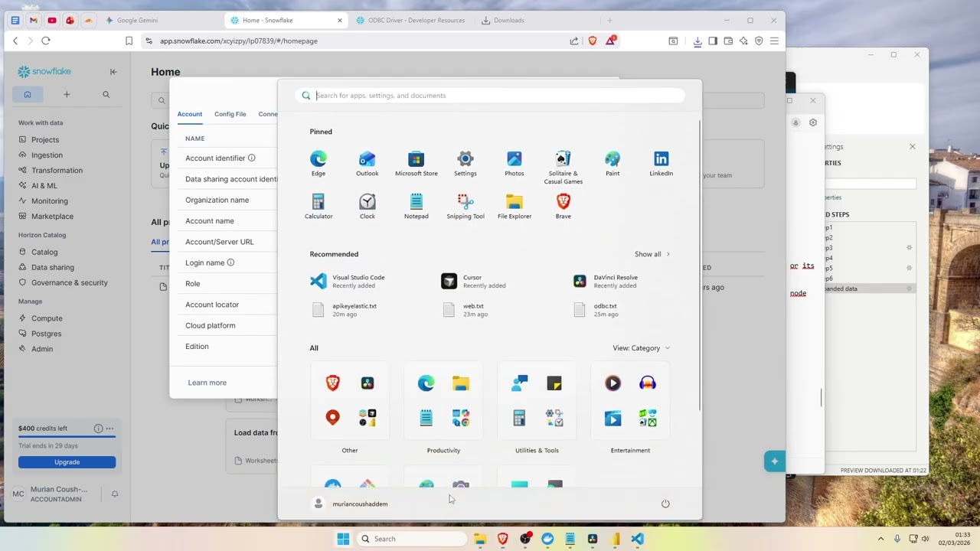Open Visual Studio Code from taskbar
Viewport: 980px width, 551px height.
637,539
